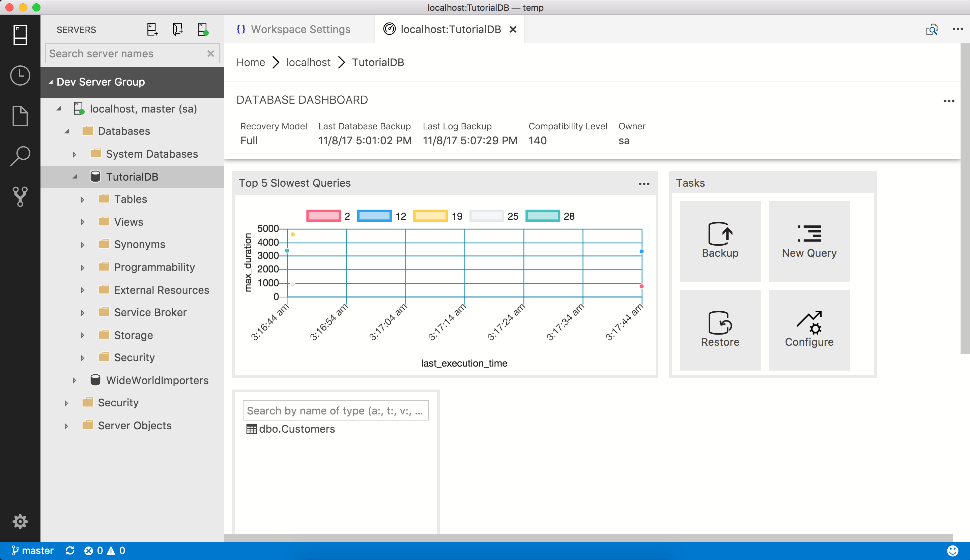Open the Source Control branch icon
This screenshot has height=560, width=970.
[20, 196]
